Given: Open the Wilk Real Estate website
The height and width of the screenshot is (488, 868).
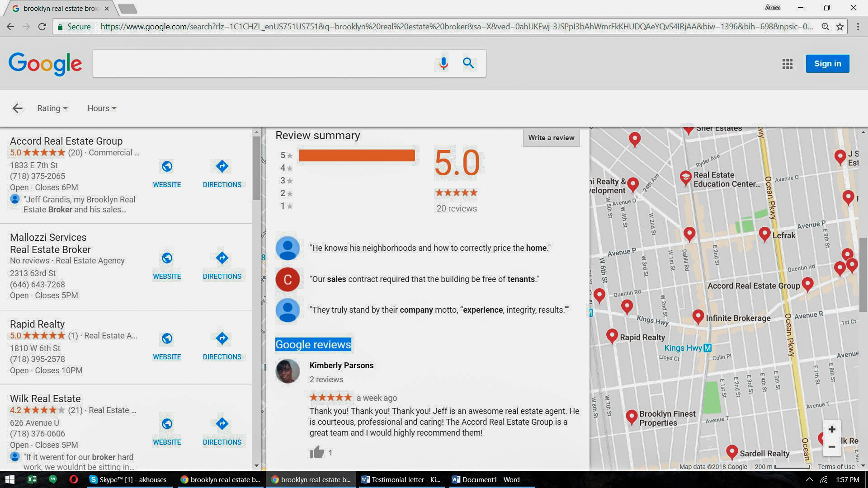Looking at the screenshot, I should [167, 432].
